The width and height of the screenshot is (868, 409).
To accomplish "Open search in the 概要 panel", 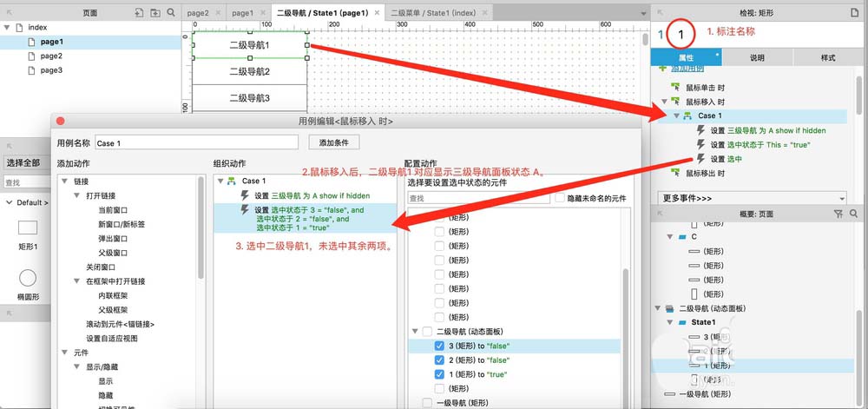I will pos(853,214).
